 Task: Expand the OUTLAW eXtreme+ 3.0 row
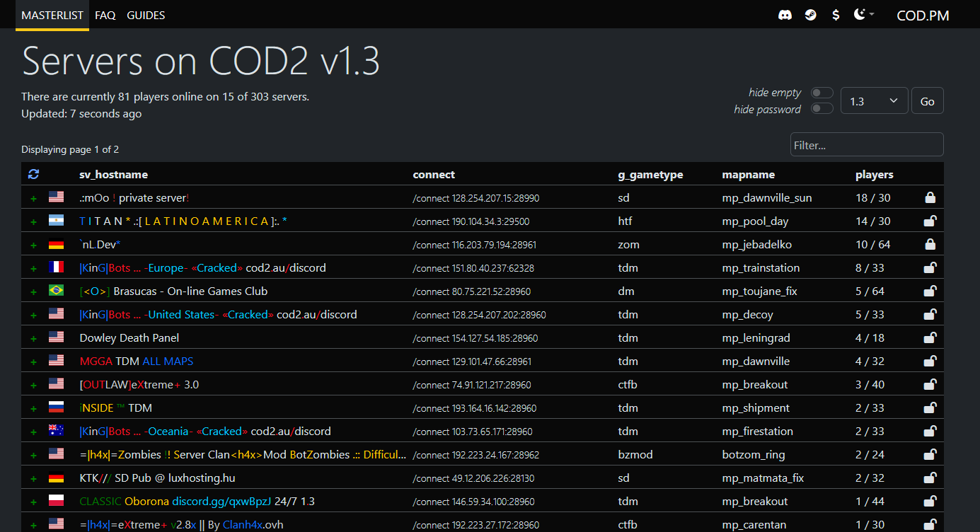click(x=33, y=386)
